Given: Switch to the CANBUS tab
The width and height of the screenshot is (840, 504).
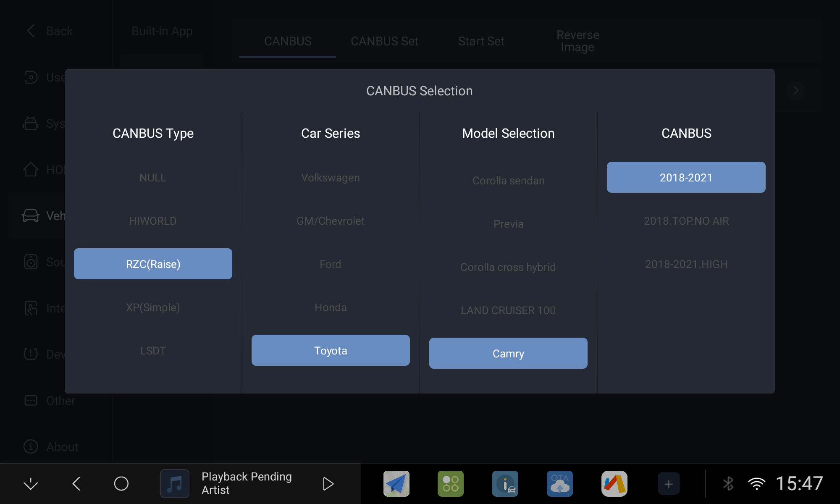Looking at the screenshot, I should pos(288,41).
